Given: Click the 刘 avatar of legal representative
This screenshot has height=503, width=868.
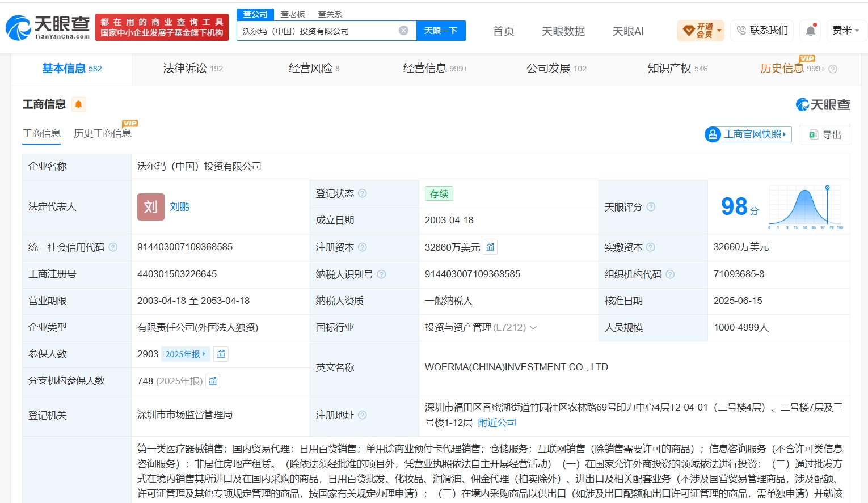Looking at the screenshot, I should coord(151,207).
